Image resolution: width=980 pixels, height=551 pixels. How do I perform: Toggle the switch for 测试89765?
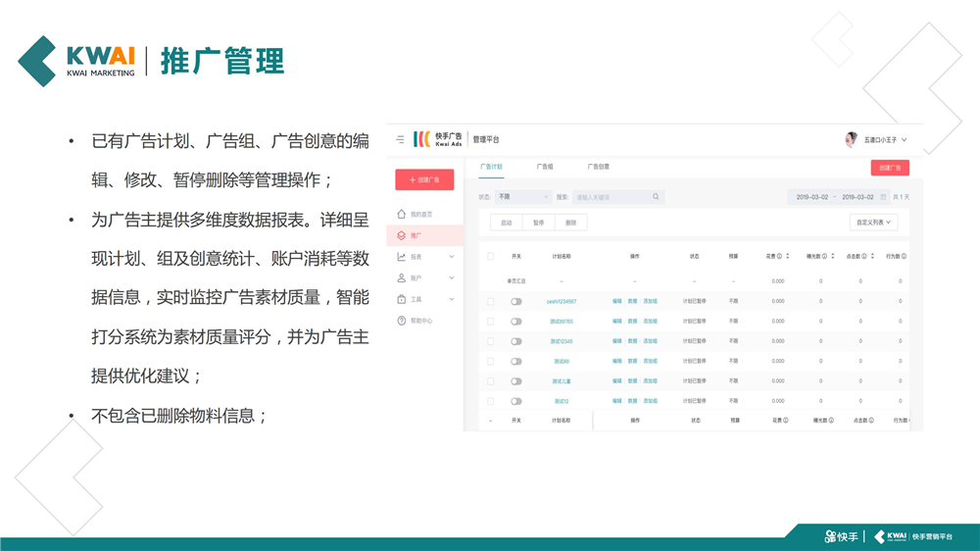click(x=516, y=322)
